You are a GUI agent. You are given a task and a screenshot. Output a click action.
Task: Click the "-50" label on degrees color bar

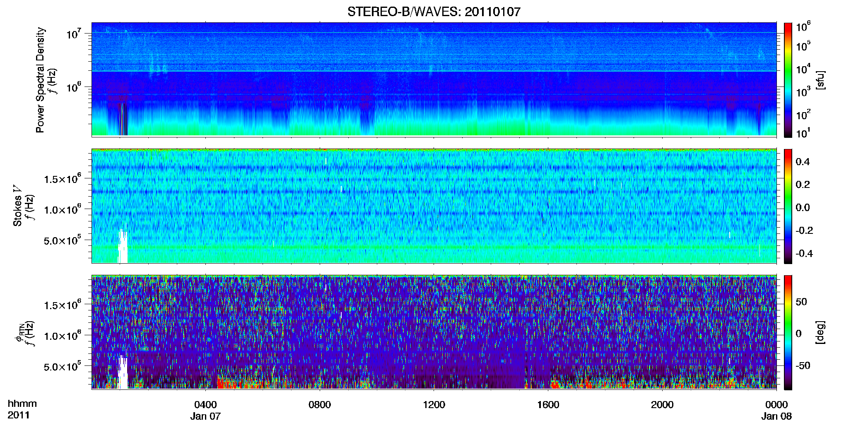click(803, 365)
